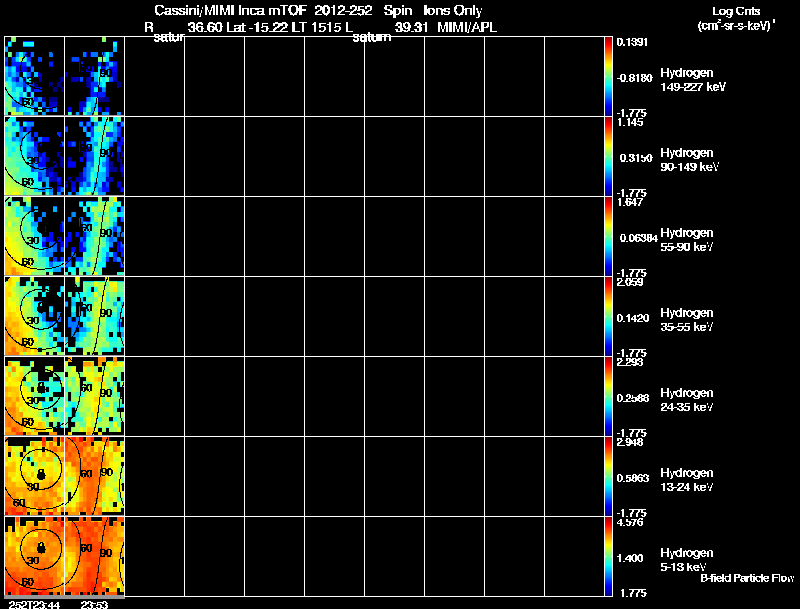Click the scale maximum value 0.1391
800x609 pixels.
pyautogui.click(x=632, y=42)
